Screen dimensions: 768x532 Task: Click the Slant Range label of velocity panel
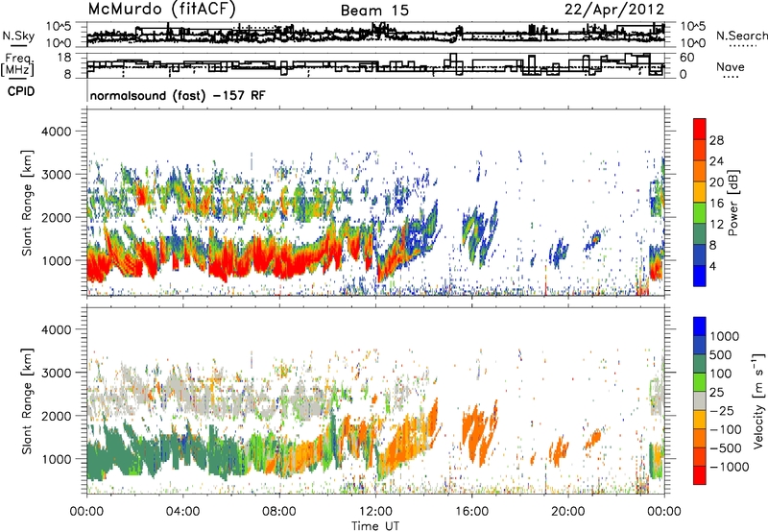coord(27,401)
